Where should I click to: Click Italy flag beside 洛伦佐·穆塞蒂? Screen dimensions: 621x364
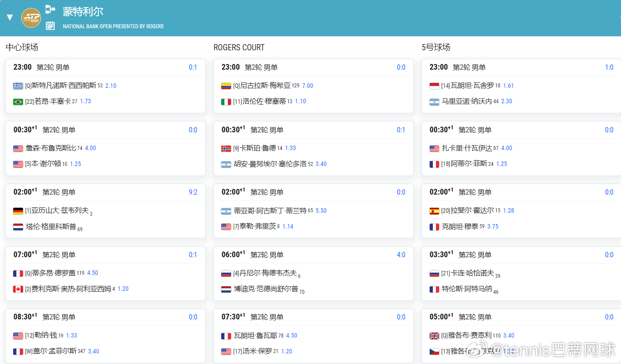point(226,102)
